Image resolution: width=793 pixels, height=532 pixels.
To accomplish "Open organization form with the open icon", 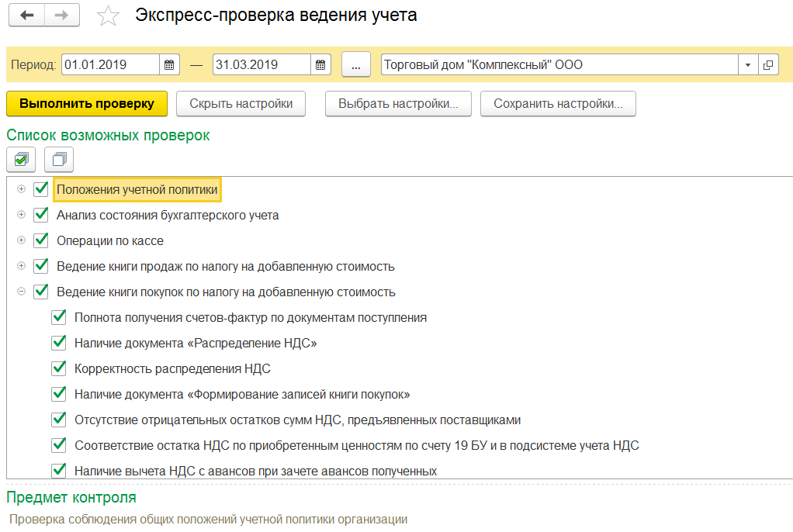I will pyautogui.click(x=767, y=65).
